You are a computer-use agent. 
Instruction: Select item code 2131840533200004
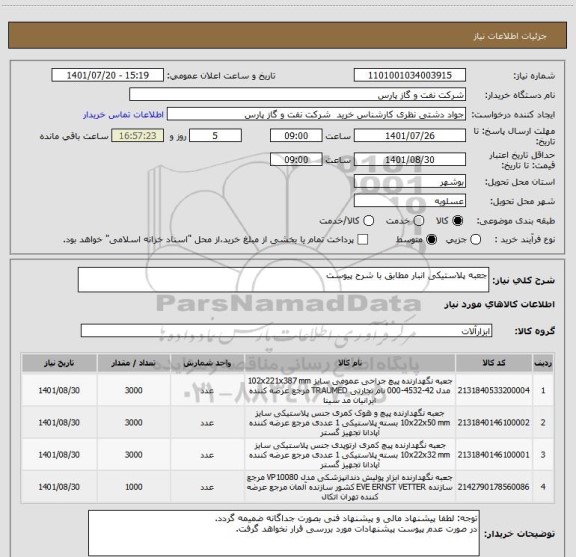click(493, 390)
